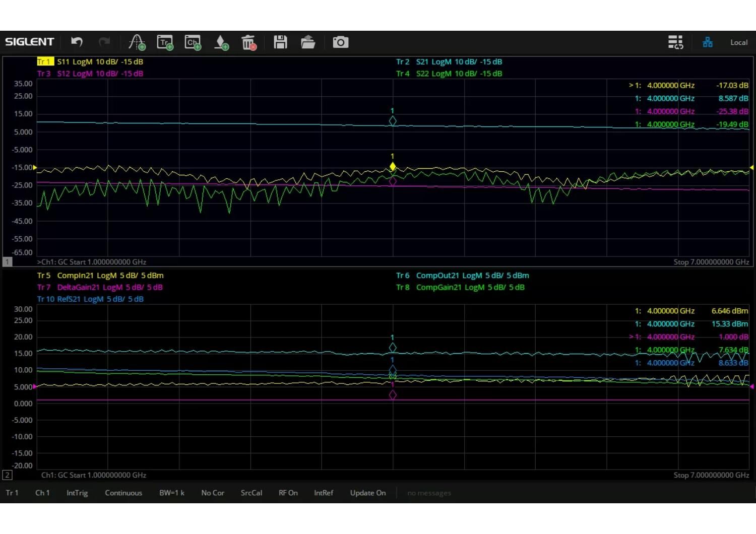756x534 pixels.
Task: Click marker readout 8.587 dB
Action: click(x=733, y=98)
